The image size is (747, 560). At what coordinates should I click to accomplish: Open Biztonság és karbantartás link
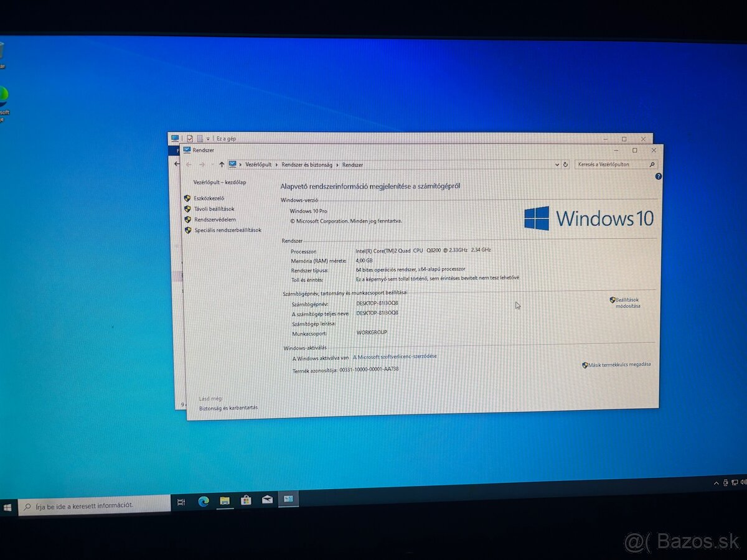228,408
